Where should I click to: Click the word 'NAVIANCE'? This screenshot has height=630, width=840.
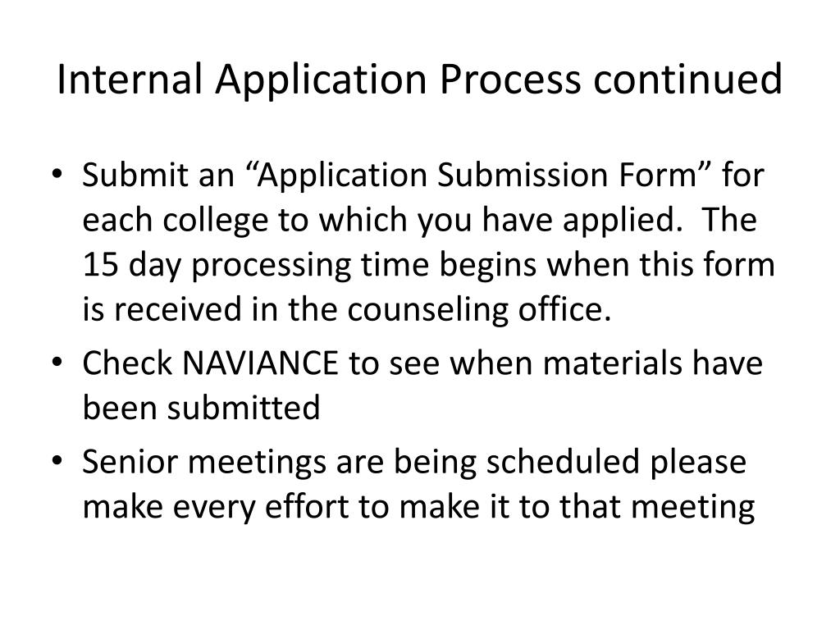pyautogui.click(x=260, y=363)
